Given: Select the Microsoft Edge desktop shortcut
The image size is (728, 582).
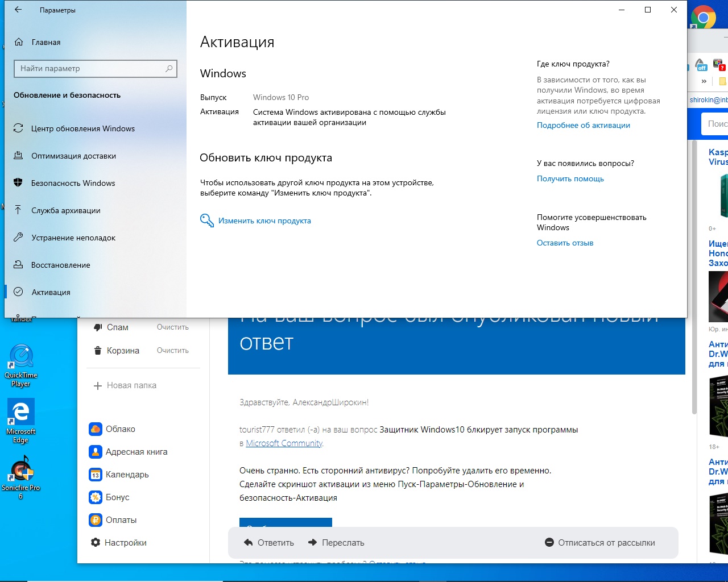Looking at the screenshot, I should coord(21,421).
